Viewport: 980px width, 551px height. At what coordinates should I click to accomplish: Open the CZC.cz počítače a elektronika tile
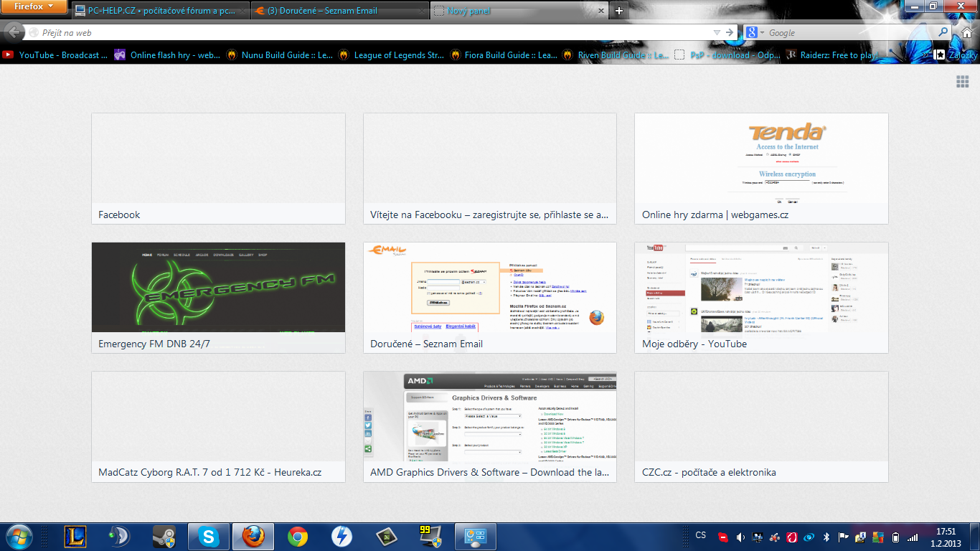coord(761,426)
